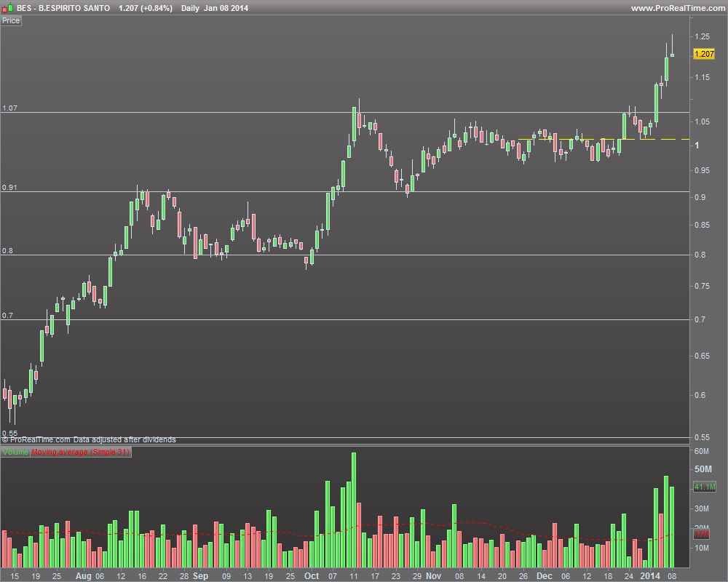
Task: Select the 0.7 horizontal line label
Action: click(7, 316)
